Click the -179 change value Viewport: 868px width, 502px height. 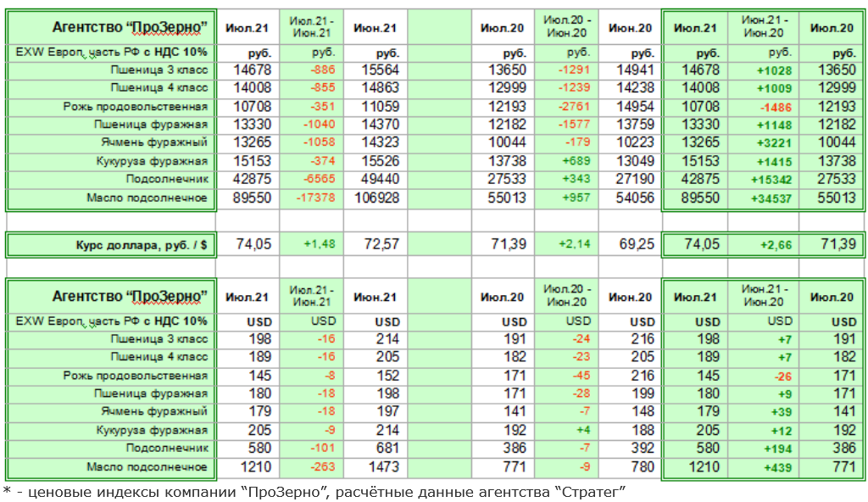[x=577, y=142]
